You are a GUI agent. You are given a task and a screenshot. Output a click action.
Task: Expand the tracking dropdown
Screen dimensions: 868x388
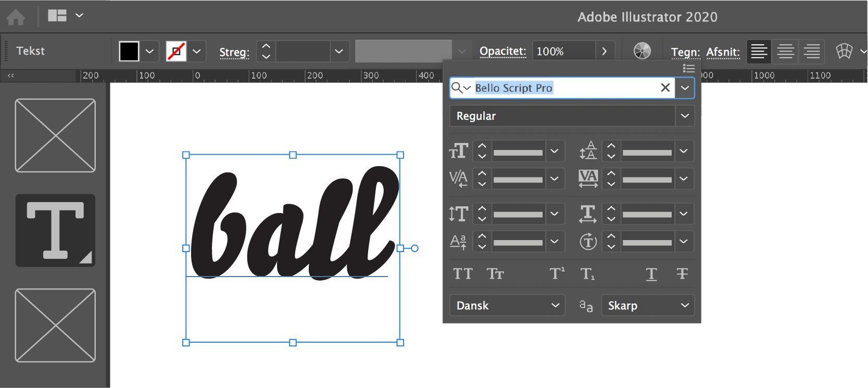pyautogui.click(x=684, y=179)
